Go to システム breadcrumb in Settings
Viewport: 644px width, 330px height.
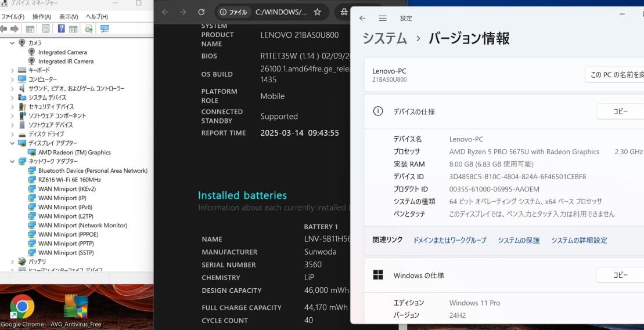(x=385, y=38)
